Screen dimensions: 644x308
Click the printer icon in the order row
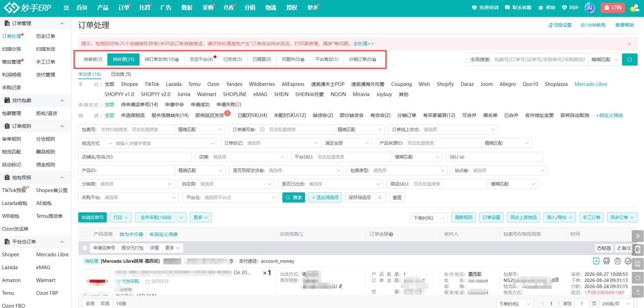click(606, 261)
